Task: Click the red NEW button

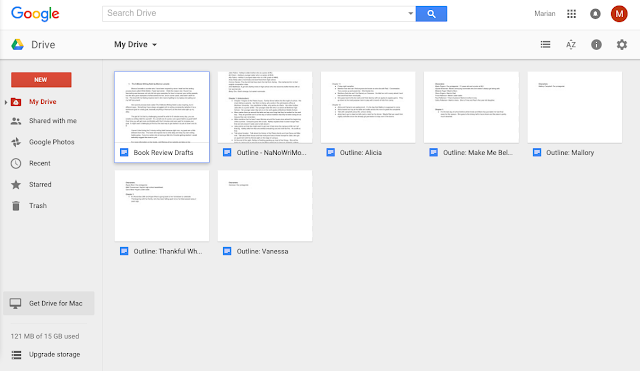Action: click(41, 80)
